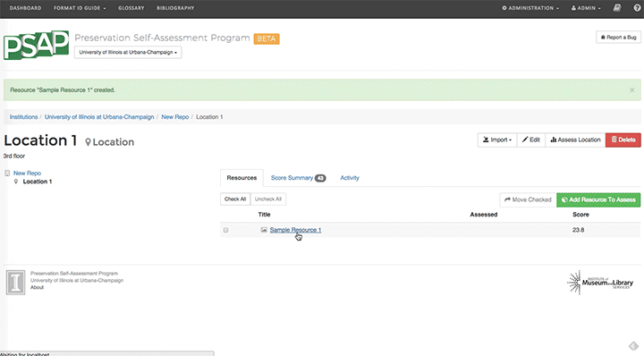Click the location pin beside Location 1 in tree
This screenshot has height=356, width=644.
point(16,182)
